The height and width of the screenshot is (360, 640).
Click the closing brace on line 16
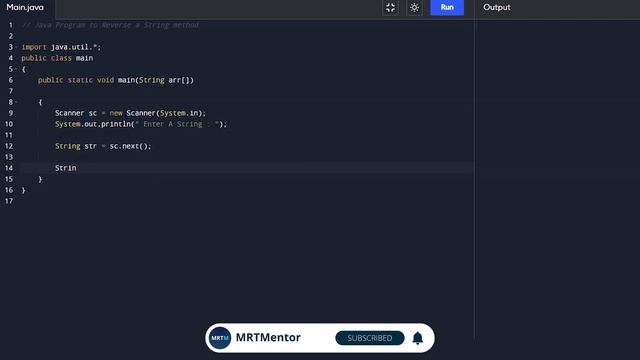23,190
